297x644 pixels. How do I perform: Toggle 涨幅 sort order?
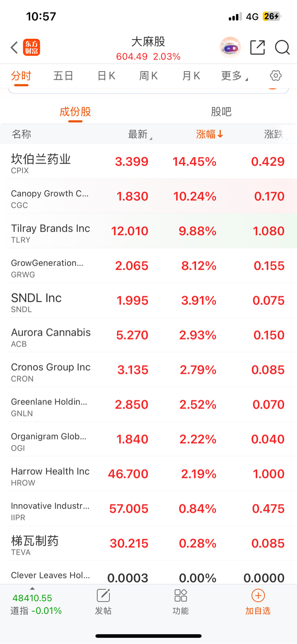coord(209,134)
